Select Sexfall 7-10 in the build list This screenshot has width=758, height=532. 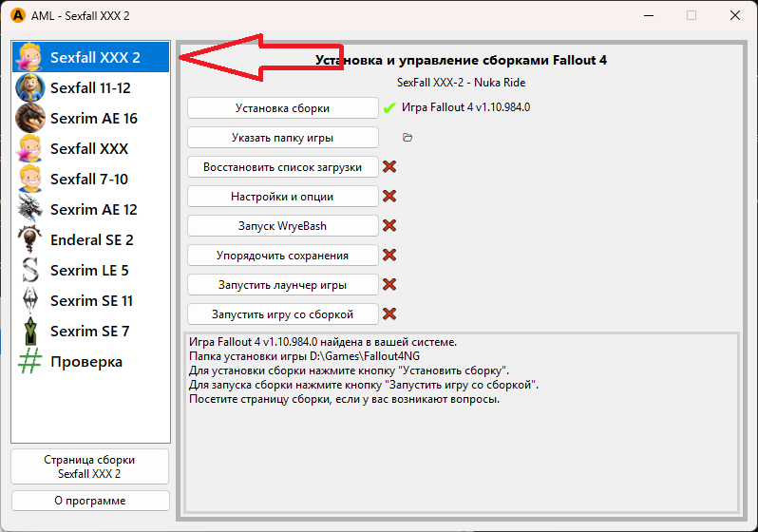(89, 179)
